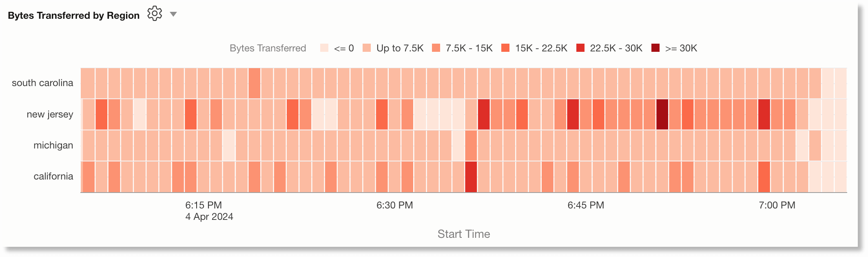Image resolution: width=868 pixels, height=257 pixels.
Task: Click the 'Bytes Transferred' legend label
Action: (x=268, y=48)
